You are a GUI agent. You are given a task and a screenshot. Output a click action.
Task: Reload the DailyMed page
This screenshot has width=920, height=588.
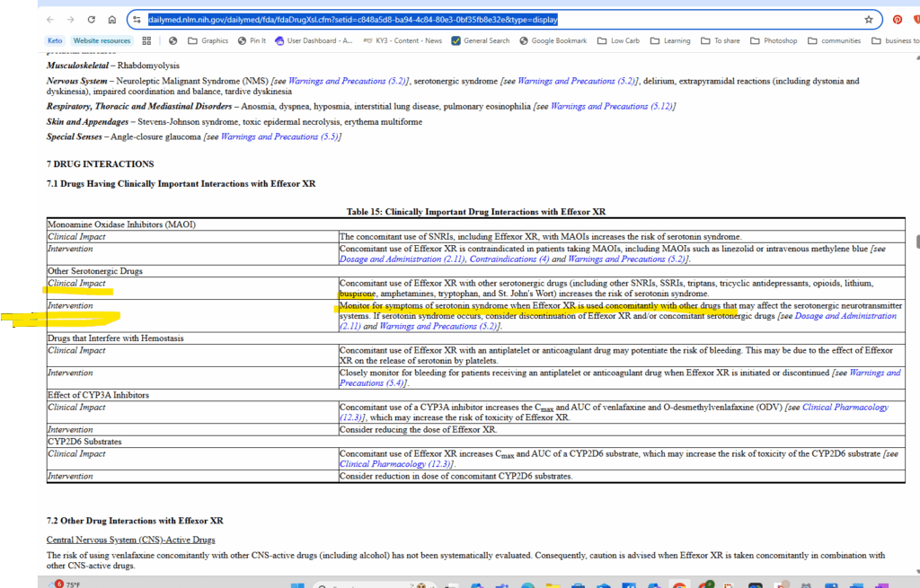(92, 19)
